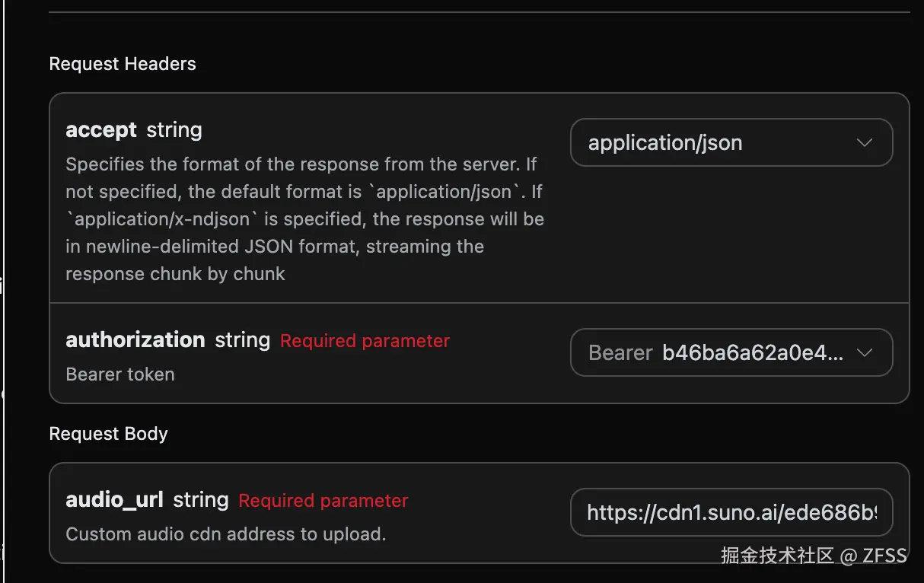Click the accept header description paragraph
924x583 pixels.
(x=304, y=219)
